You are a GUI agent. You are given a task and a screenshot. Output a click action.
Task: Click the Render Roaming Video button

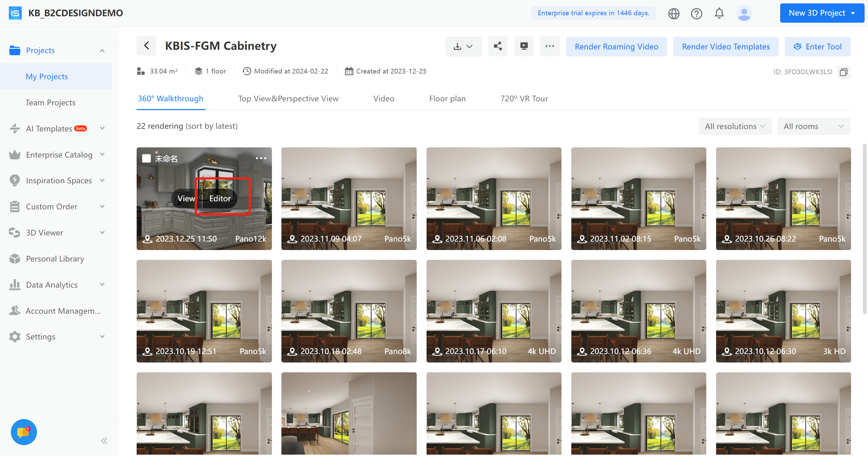[x=616, y=46]
